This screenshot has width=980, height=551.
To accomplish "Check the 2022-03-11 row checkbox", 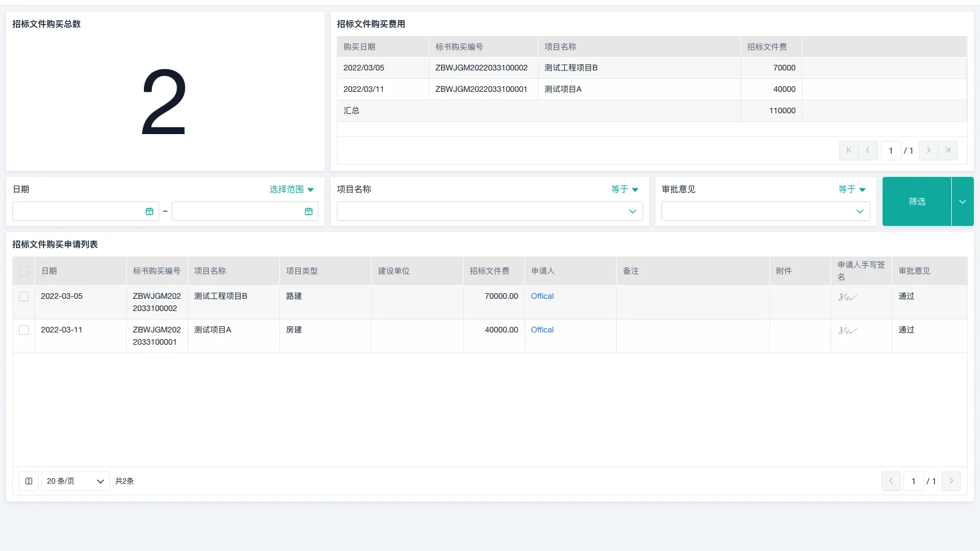I will coord(24,330).
